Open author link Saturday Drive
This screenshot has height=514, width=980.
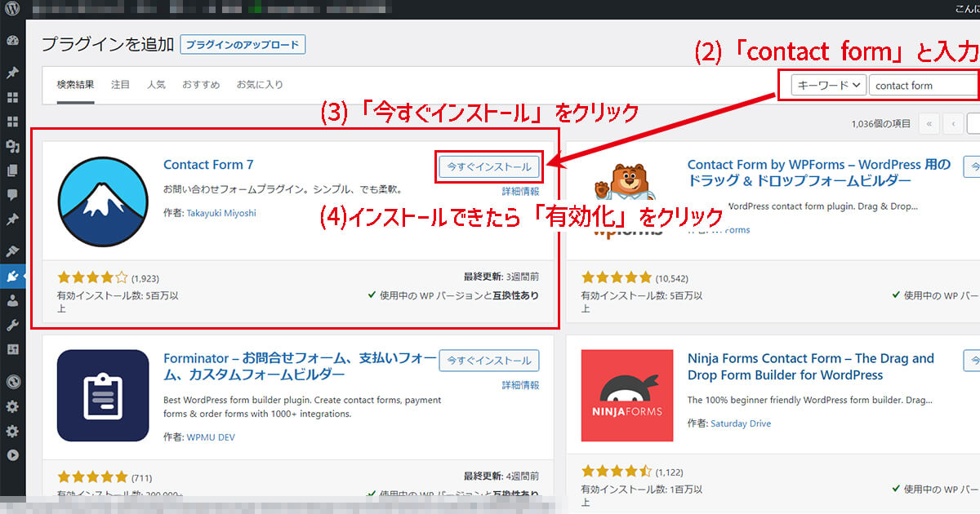(741, 423)
